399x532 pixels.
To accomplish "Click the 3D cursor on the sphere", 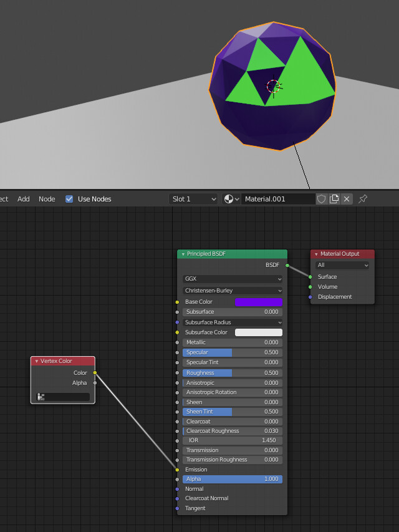I will (x=274, y=87).
